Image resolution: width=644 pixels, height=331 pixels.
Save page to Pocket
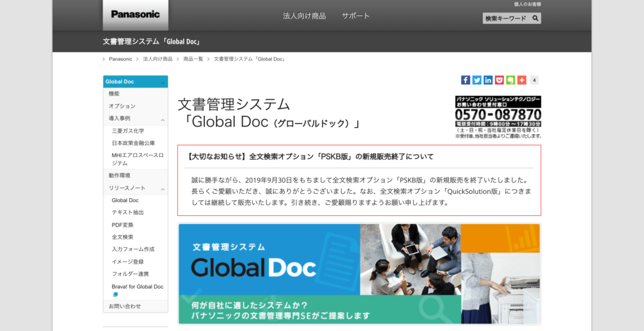(499, 80)
